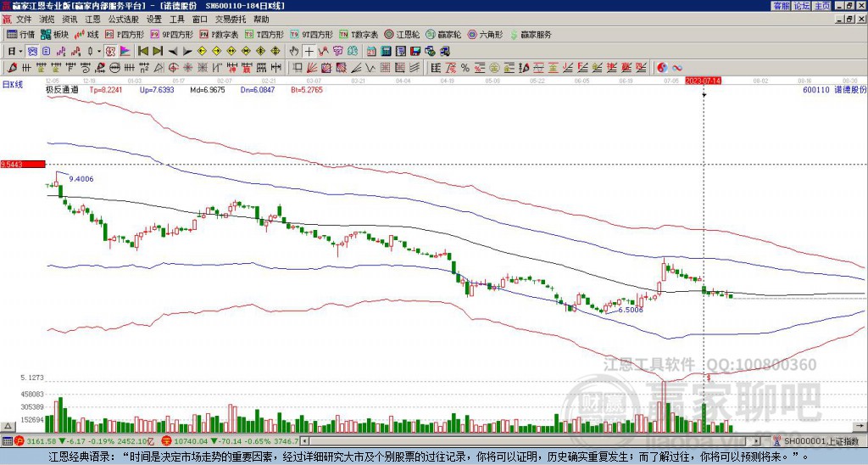This screenshot has width=868, height=465.
Task: Open the 公式选股 menu
Action: [124, 20]
